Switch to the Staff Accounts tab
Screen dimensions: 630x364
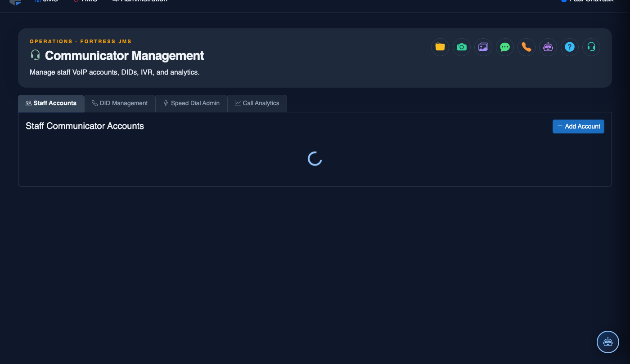tap(51, 103)
